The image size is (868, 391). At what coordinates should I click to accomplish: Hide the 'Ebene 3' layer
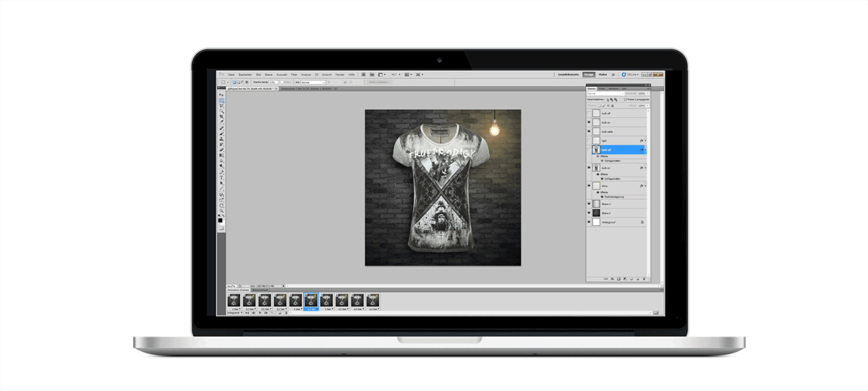click(x=589, y=203)
